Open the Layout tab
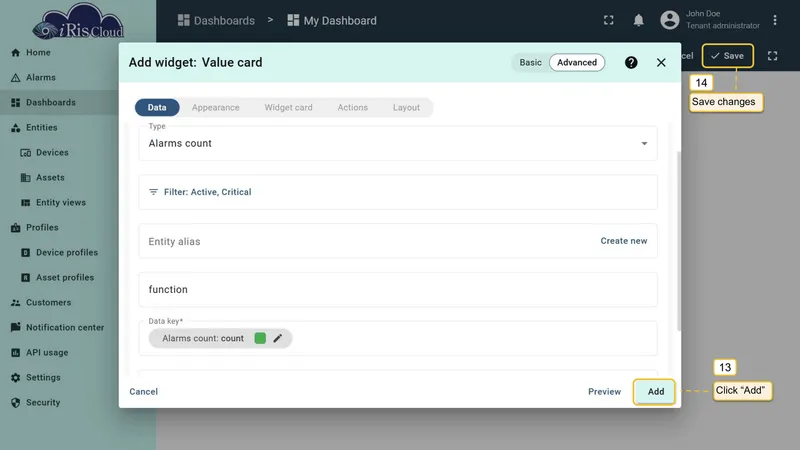 click(406, 108)
